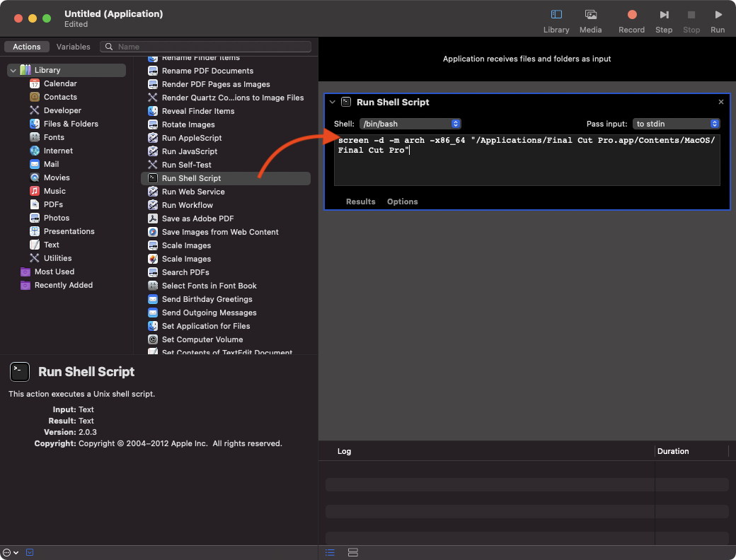Select Run Shell Script in actions list

pyautogui.click(x=226, y=178)
